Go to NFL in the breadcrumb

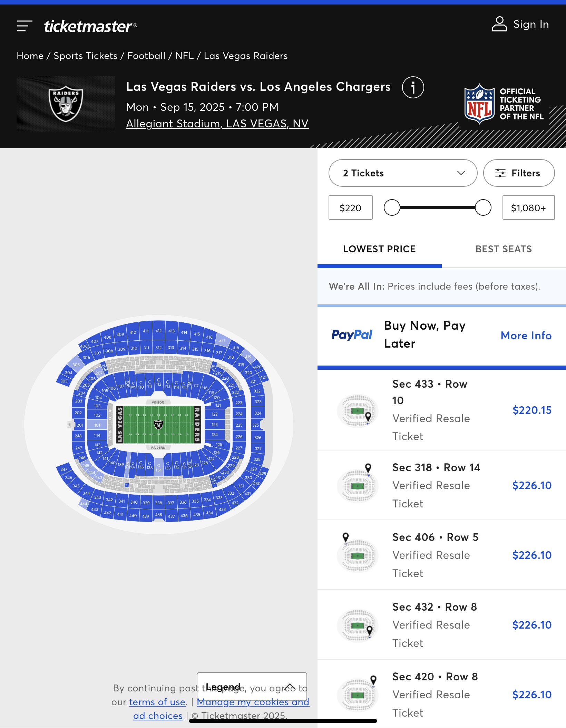[x=184, y=56]
